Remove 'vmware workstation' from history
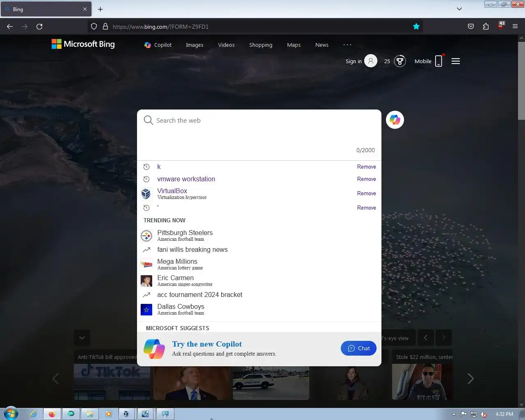This screenshot has height=420, width=525. coord(367,179)
